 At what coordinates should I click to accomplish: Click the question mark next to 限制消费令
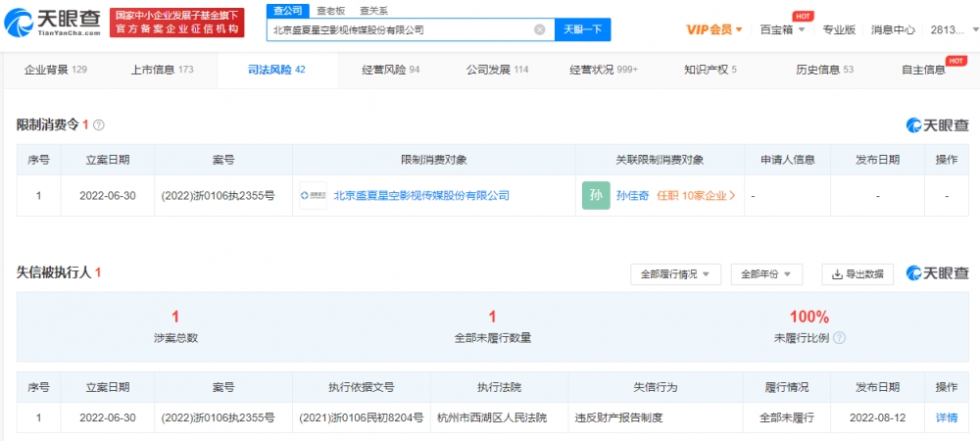tap(98, 124)
